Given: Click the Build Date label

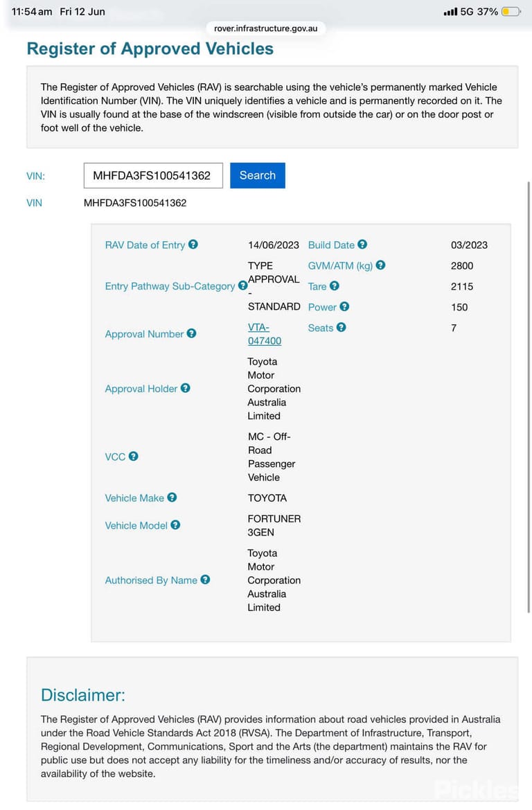Looking at the screenshot, I should coord(331,245).
